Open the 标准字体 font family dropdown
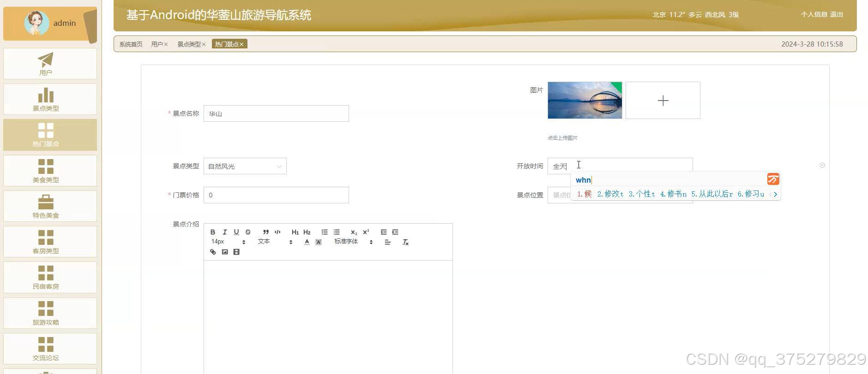This screenshot has height=374, width=868. tap(354, 242)
